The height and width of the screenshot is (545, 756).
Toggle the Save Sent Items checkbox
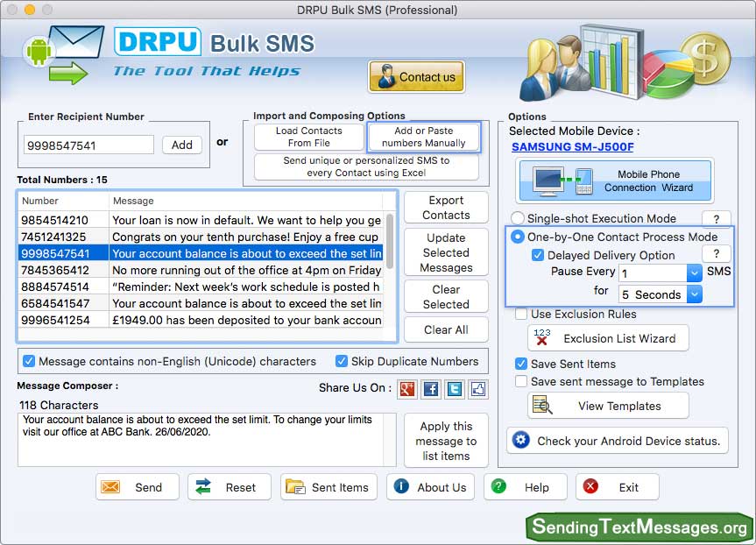521,364
